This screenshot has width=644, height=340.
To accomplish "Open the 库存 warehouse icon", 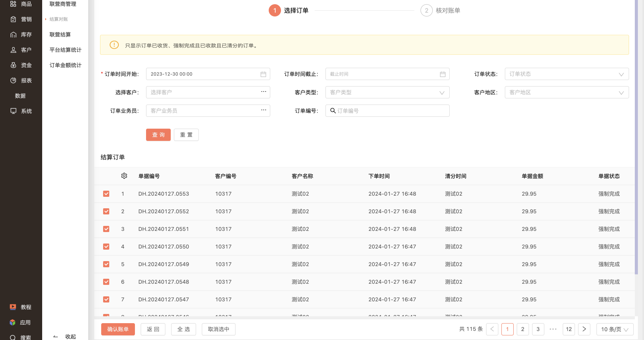I will pos(13,34).
